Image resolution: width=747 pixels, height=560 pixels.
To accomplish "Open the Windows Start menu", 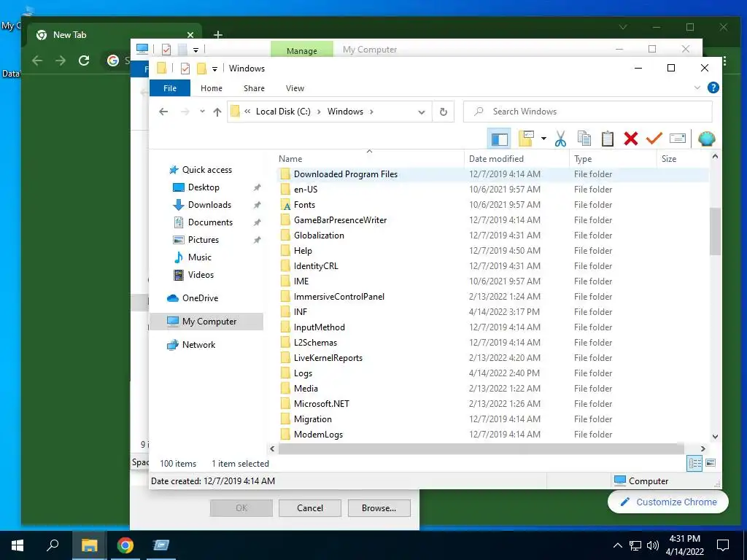I will [x=18, y=545].
